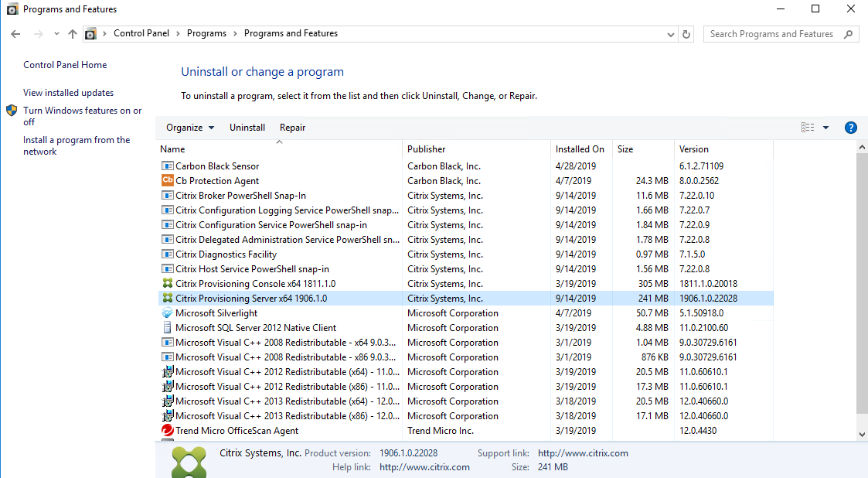The image size is (868, 478).
Task: Click the Visual C++ 2012 (x64) Redistributable icon
Action: (167, 372)
